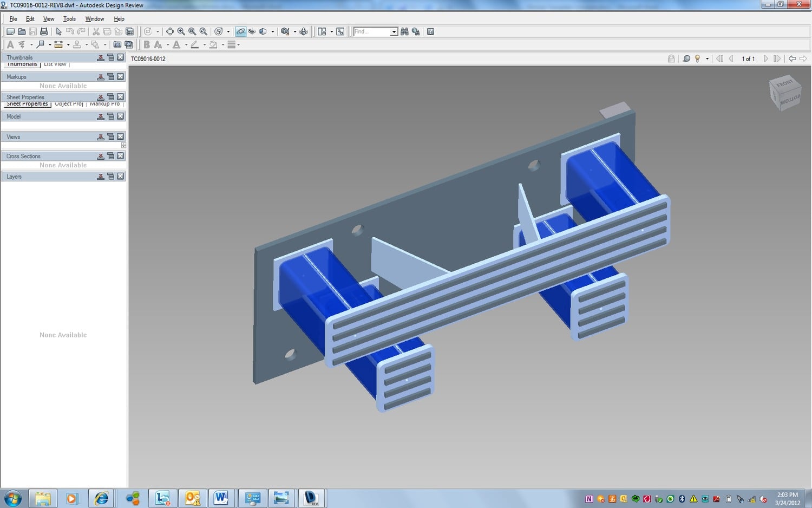Screen dimensions: 812x508
Task: Open the Tools menu
Action: pos(69,19)
